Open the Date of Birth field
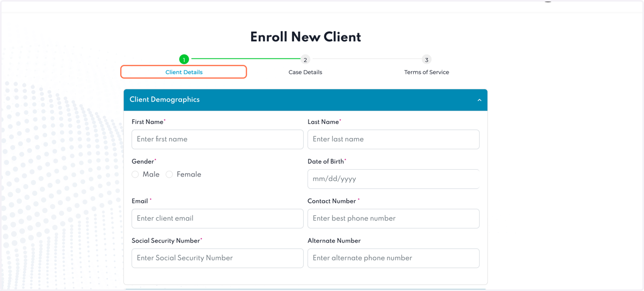The image size is (644, 291). pyautogui.click(x=393, y=179)
